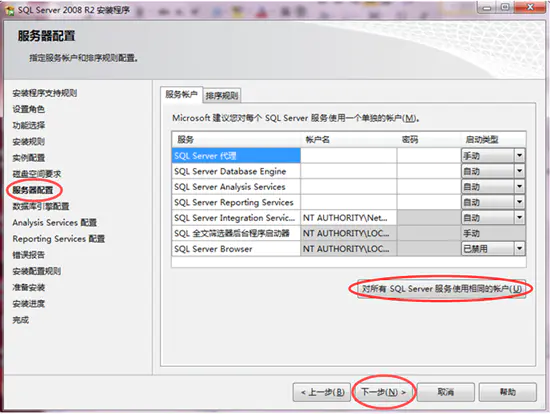The width and height of the screenshot is (550, 414).
Task: Select the SQL 全文筛选器后台程序启动器 row
Action: click(236, 233)
